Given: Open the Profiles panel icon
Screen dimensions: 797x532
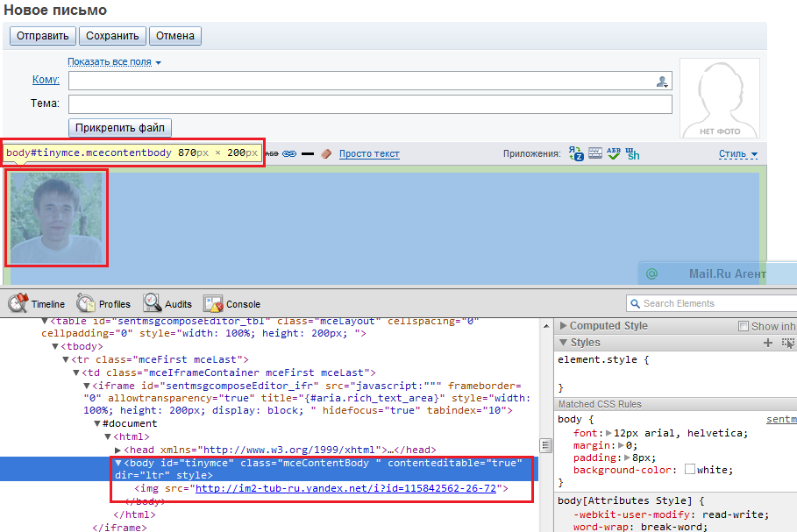Looking at the screenshot, I should pyautogui.click(x=86, y=303).
